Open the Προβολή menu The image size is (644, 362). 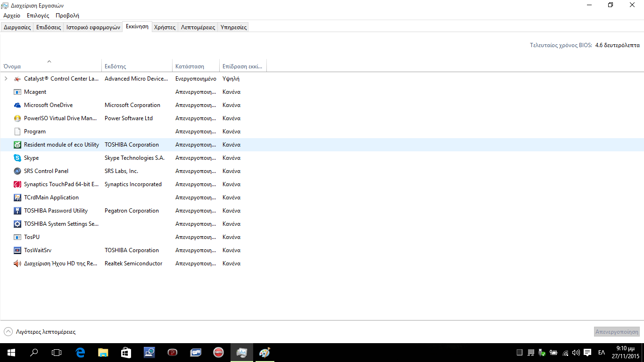click(67, 16)
